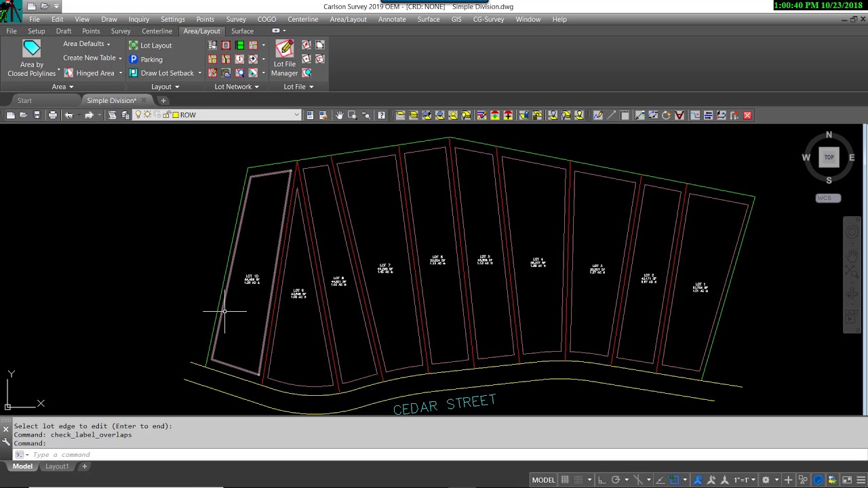Click the Open file folder icon
Viewport: 868px width, 488px height.
click(23, 115)
